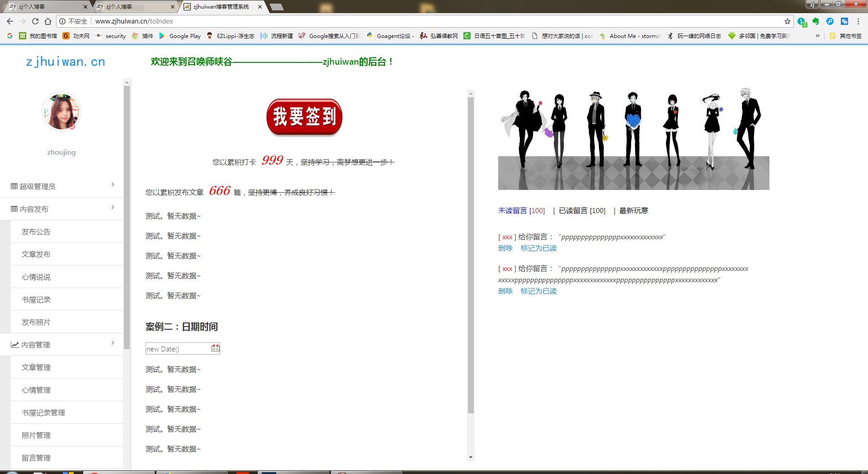Open Chrome three-dot menu
The image size is (868, 474).
click(858, 21)
